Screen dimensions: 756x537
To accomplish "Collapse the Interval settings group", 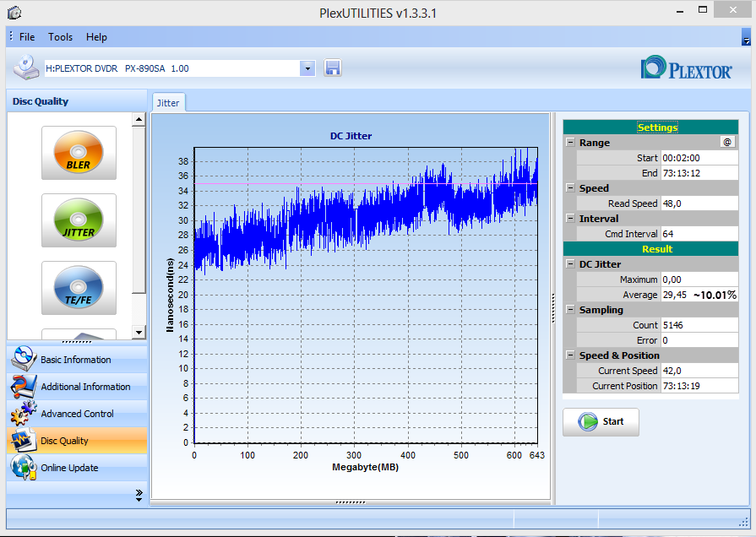I will (x=570, y=219).
